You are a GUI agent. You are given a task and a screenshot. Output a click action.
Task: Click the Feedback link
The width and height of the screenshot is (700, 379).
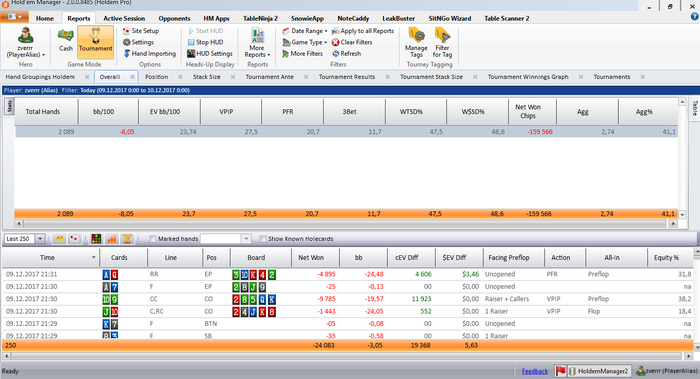tap(535, 371)
